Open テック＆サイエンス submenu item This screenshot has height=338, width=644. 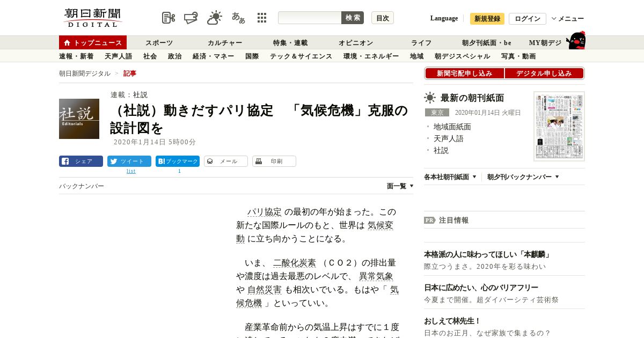coord(301,56)
